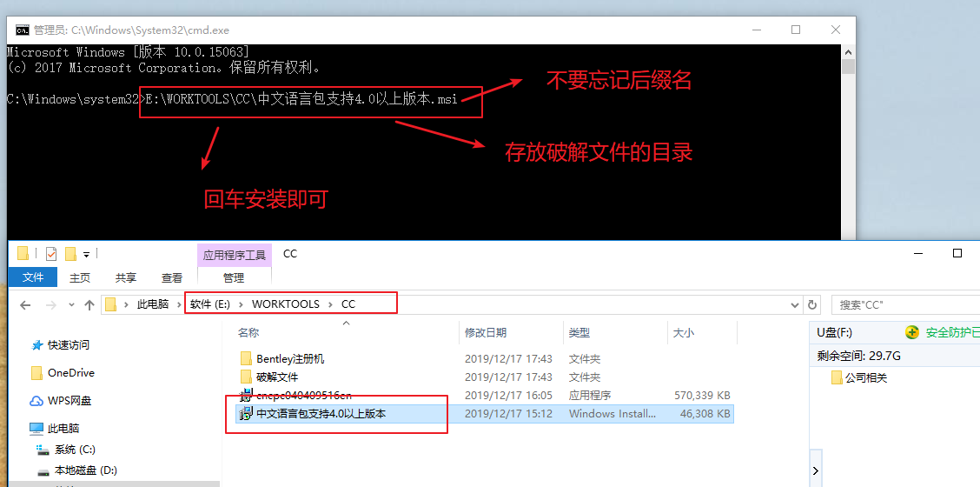Open 本地磁盘 (D:) in navigation pane

86,470
